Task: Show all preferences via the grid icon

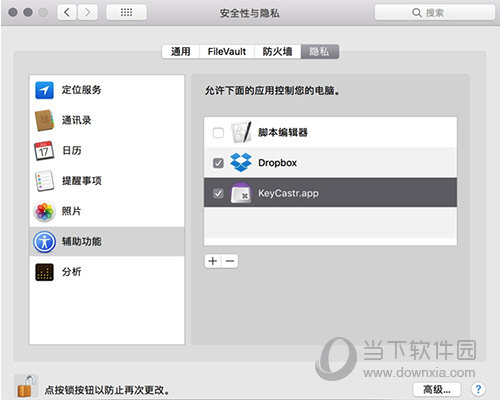Action: [126, 13]
